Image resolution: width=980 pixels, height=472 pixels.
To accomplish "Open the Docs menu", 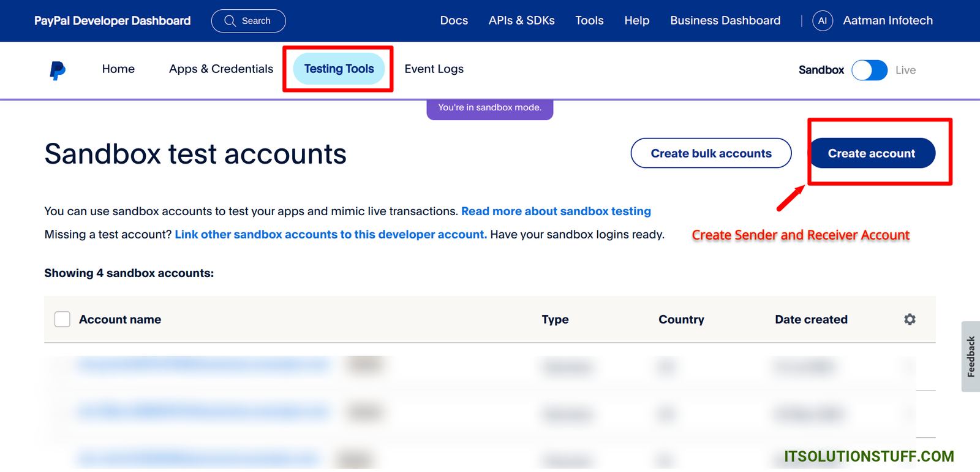I will pyautogui.click(x=454, y=21).
